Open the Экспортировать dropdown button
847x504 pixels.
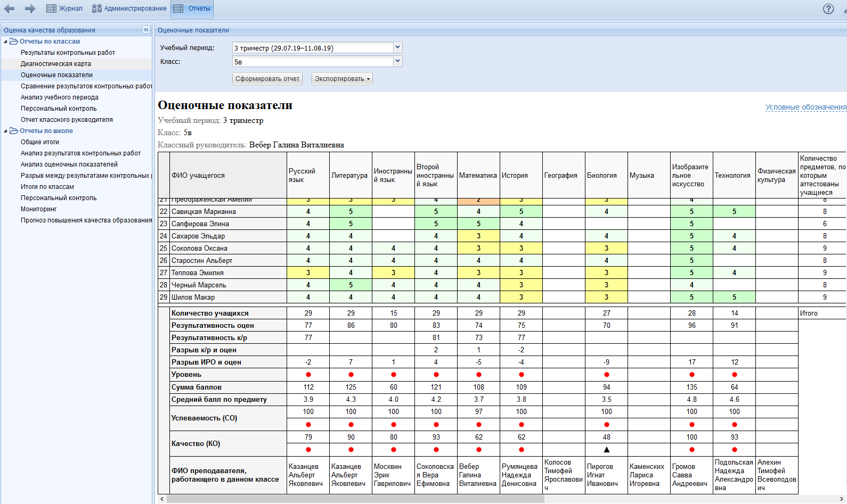pos(342,79)
